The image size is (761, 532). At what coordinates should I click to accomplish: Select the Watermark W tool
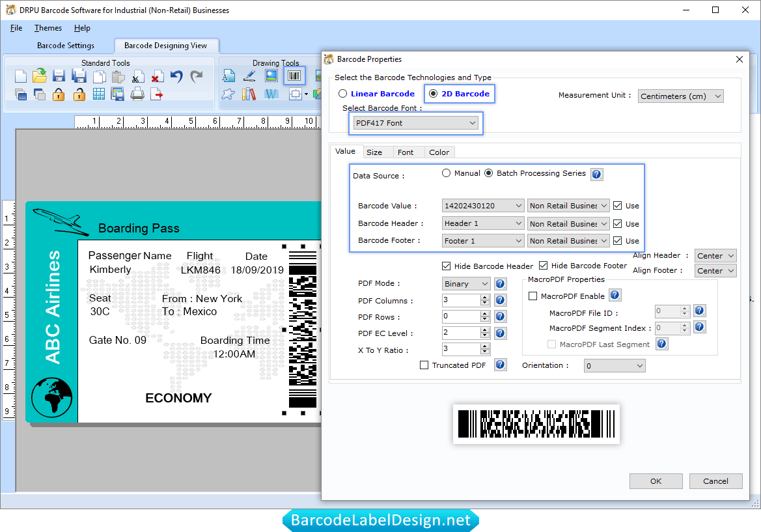[x=271, y=94]
